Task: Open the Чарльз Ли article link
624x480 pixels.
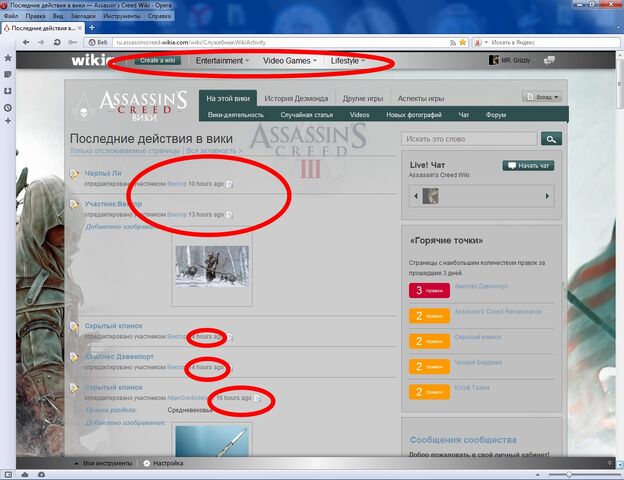Action: 103,173
